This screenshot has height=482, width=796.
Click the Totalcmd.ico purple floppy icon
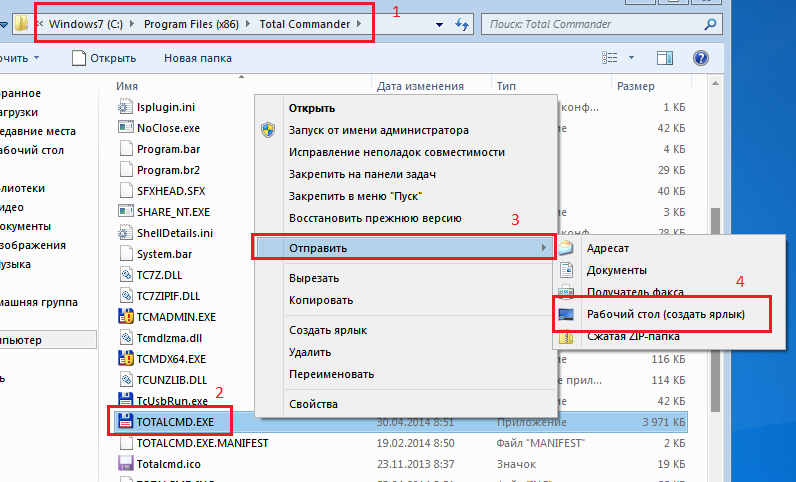pos(125,464)
